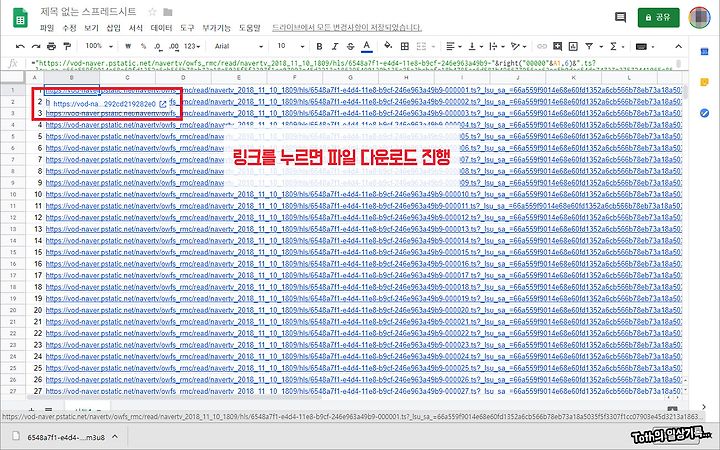Open the 서식 menu
The height and width of the screenshot is (450, 720).
135,28
